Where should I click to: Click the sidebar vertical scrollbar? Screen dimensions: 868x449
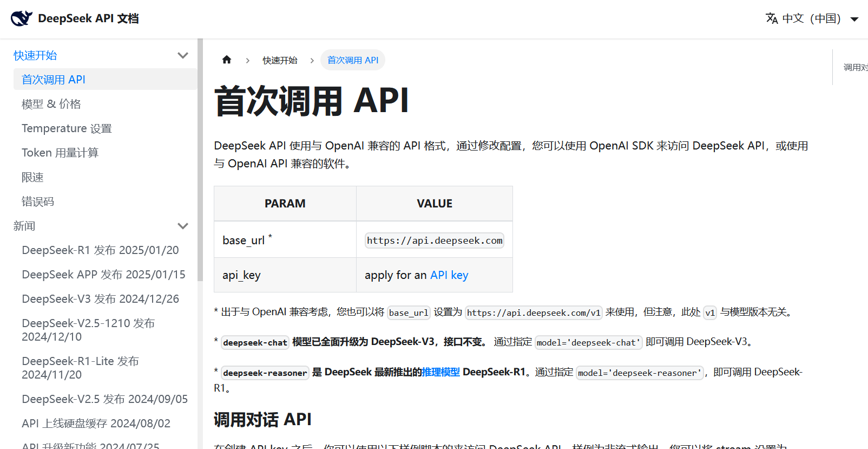(x=200, y=160)
